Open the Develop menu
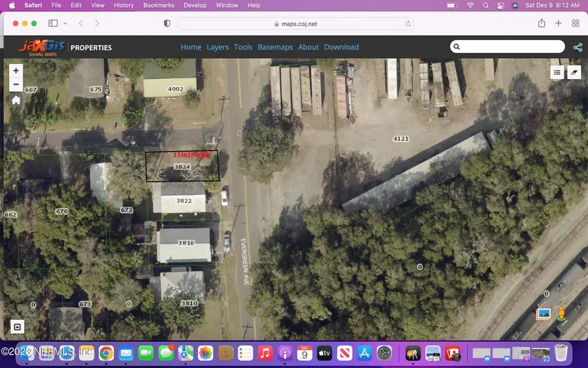This screenshot has height=368, width=588. [195, 5]
